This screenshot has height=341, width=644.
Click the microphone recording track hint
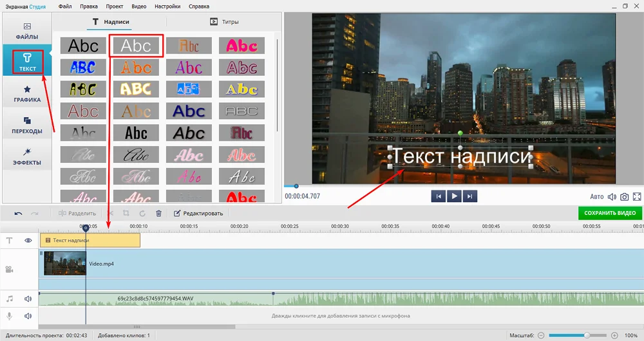point(341,316)
